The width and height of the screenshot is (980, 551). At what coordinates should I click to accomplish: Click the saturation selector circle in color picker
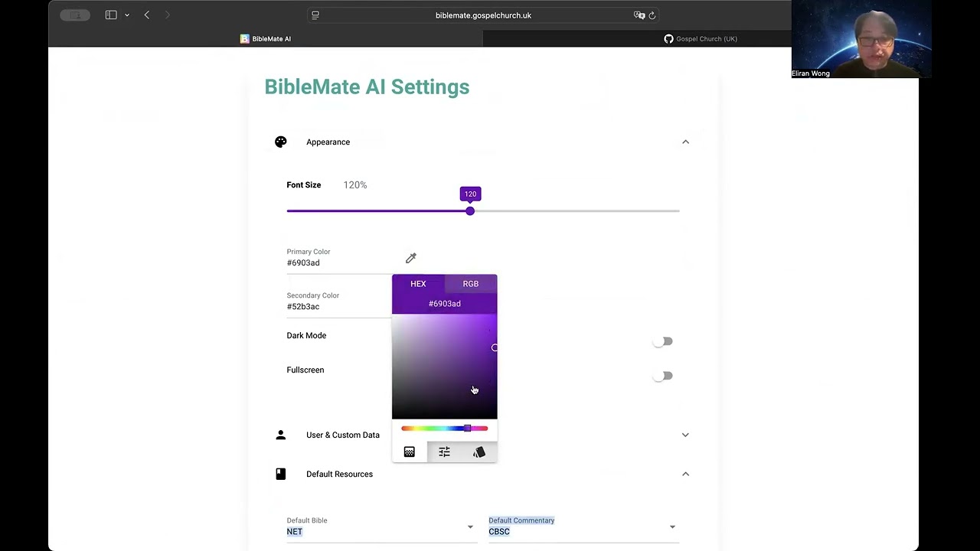[x=495, y=347]
